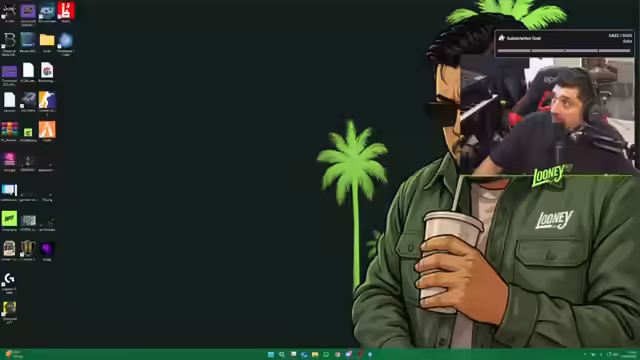
Task: Open File Explorer from the taskbar
Action: (315, 354)
